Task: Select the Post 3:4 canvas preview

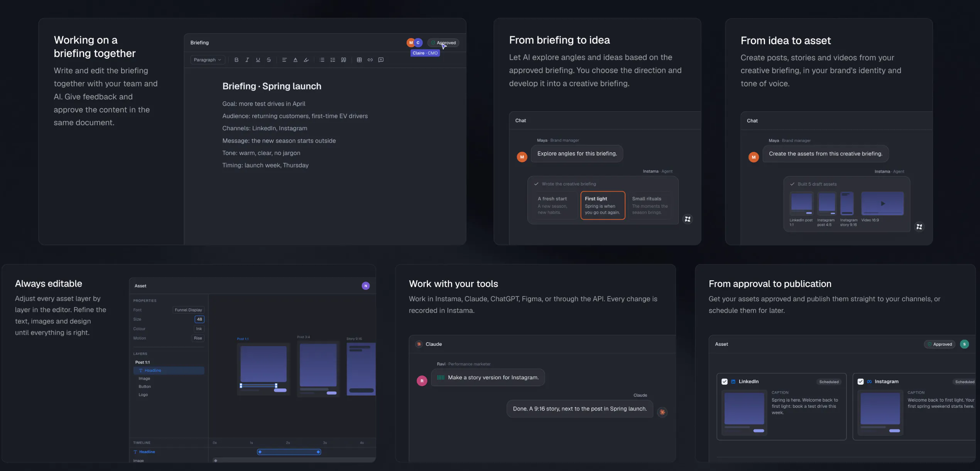Action: click(x=318, y=369)
